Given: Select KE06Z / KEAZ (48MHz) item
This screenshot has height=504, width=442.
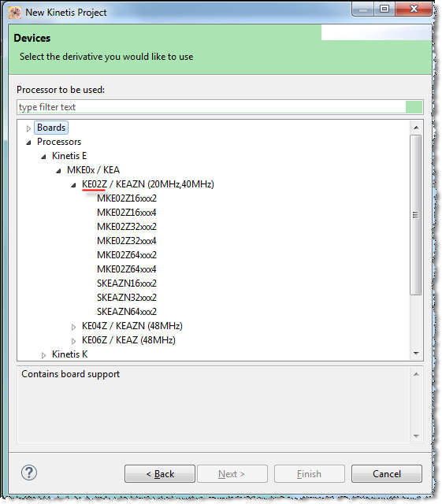Looking at the screenshot, I should point(128,340).
